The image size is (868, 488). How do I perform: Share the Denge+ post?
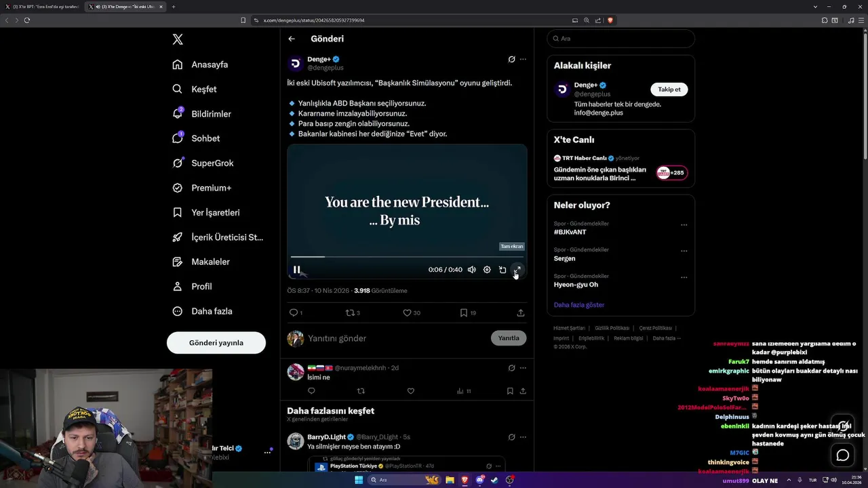(521, 312)
